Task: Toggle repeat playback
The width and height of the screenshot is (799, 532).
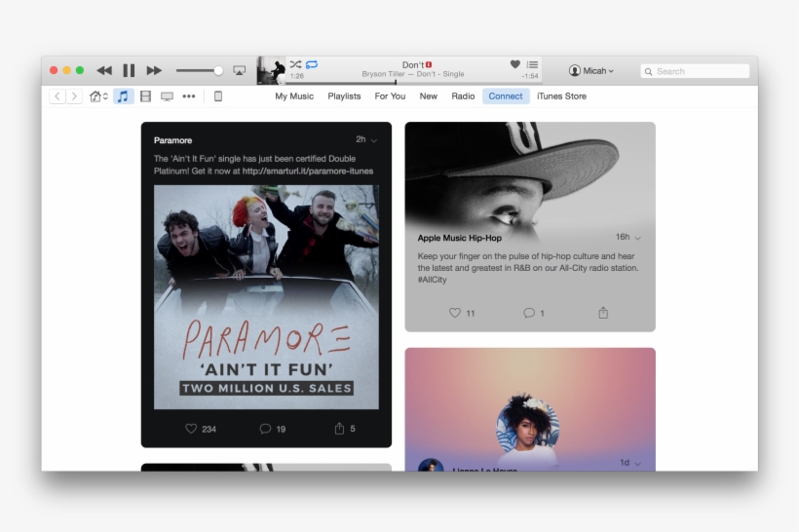Action: pos(312,64)
